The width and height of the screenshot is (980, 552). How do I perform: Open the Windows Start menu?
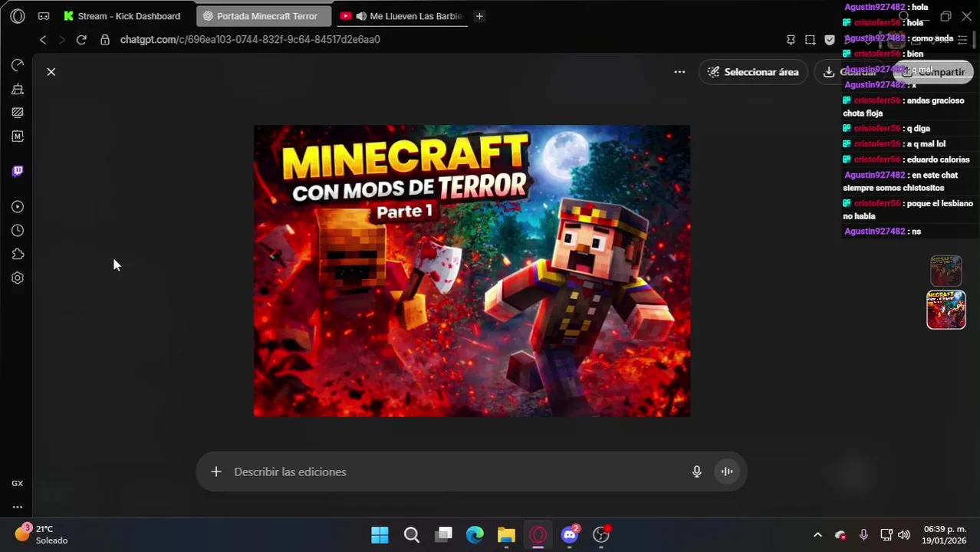[380, 535]
